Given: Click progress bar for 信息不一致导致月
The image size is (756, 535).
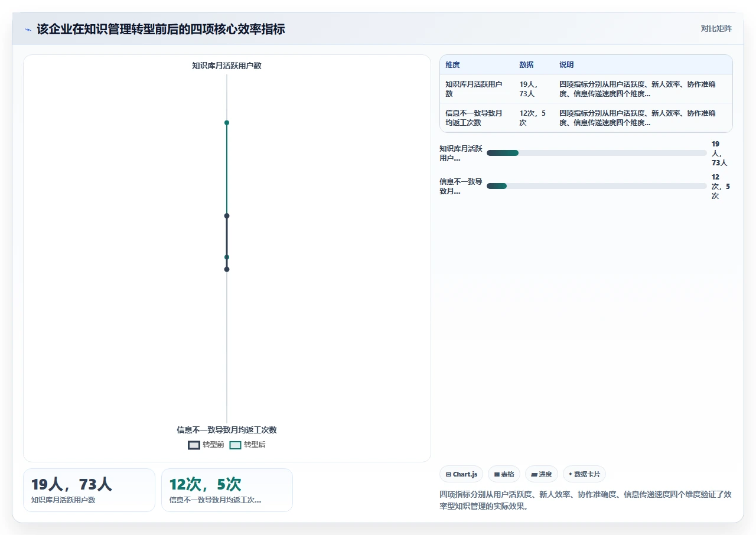Looking at the screenshot, I should [597, 186].
